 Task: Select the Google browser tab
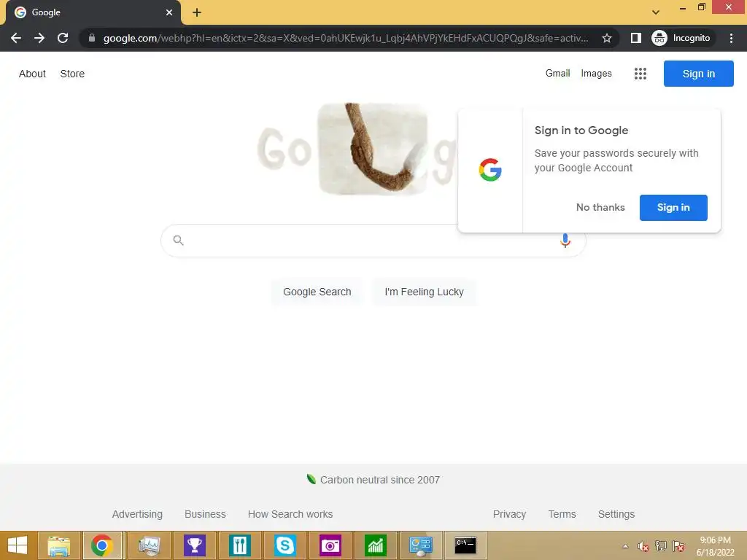[93, 12]
